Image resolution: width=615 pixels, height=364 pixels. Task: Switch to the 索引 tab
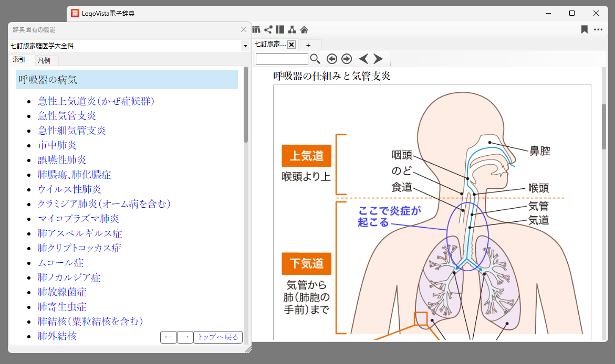[x=19, y=60]
